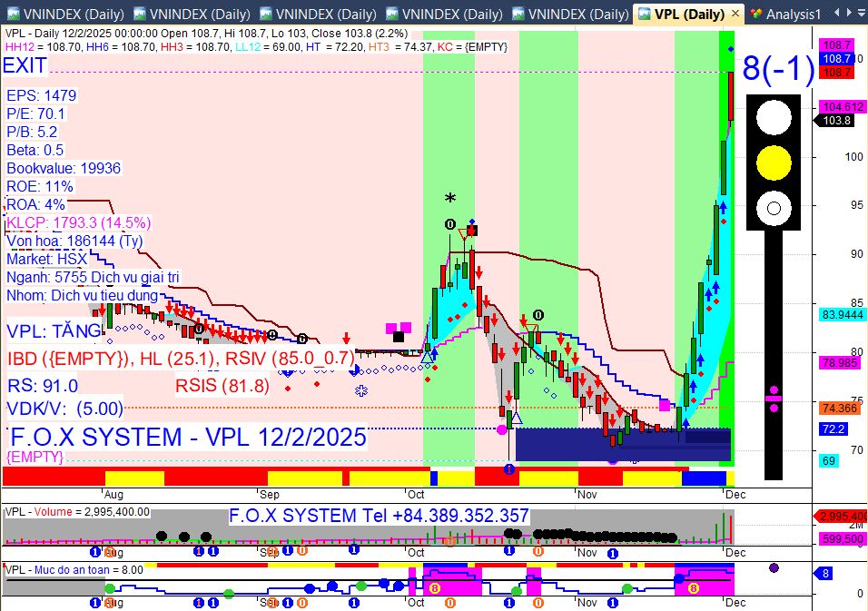The width and height of the screenshot is (868, 611).
Task: Click the blue snowflake marker on chart
Action: click(x=361, y=390)
